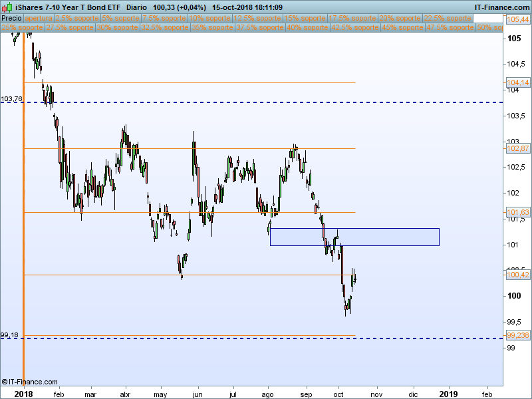Click the 103,76 dashed line label
Screen dimensions: 532x399
coord(11,98)
